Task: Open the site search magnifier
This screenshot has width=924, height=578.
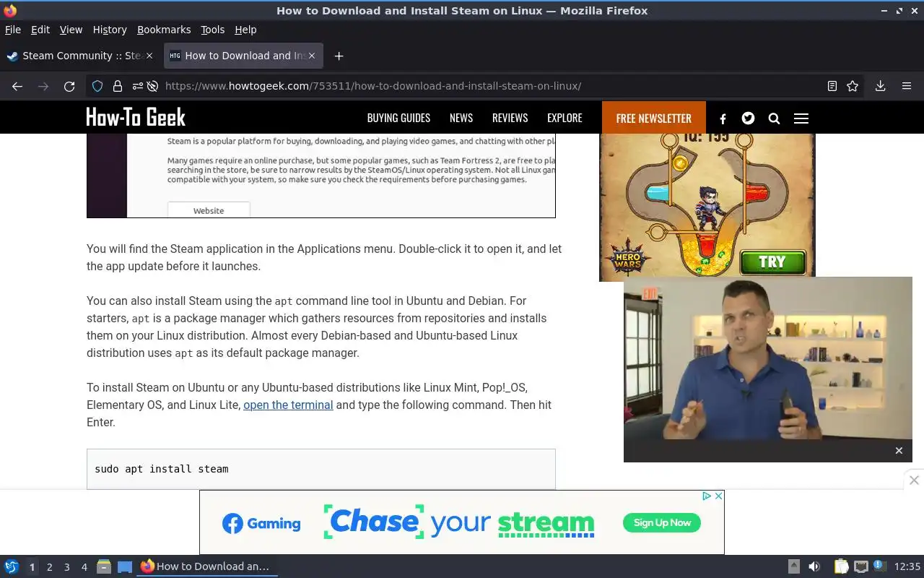Action: (774, 118)
